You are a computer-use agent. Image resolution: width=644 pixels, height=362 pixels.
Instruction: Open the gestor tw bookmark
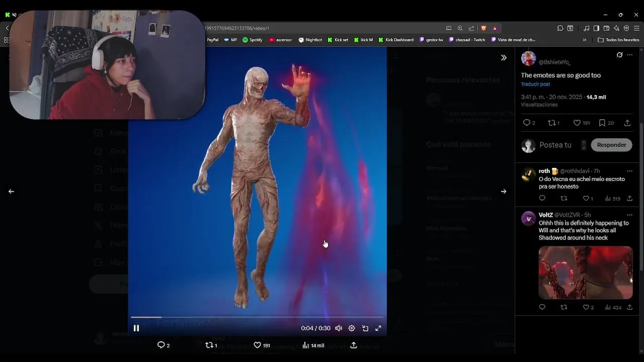pos(431,40)
